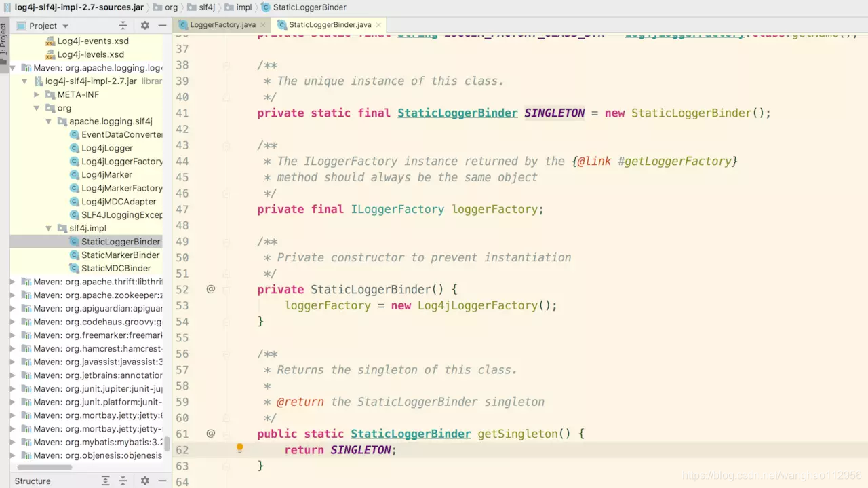Click the SINGLETON field on line 41
Viewport: 868px width, 488px height.
tap(555, 113)
